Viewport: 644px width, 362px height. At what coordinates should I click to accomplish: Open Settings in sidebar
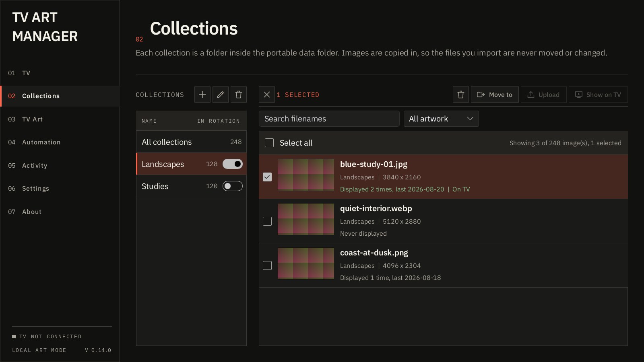coord(60,188)
